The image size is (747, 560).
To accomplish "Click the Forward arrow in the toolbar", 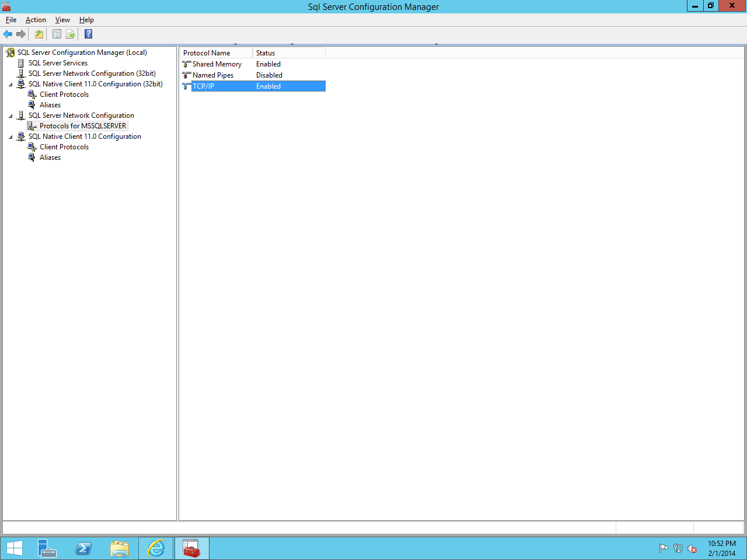I will point(21,34).
